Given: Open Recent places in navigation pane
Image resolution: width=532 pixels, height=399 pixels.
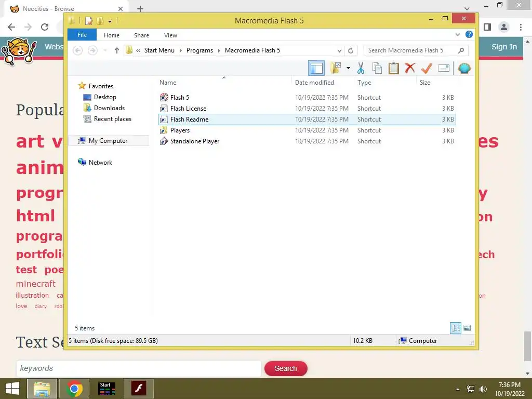Looking at the screenshot, I should (x=113, y=119).
